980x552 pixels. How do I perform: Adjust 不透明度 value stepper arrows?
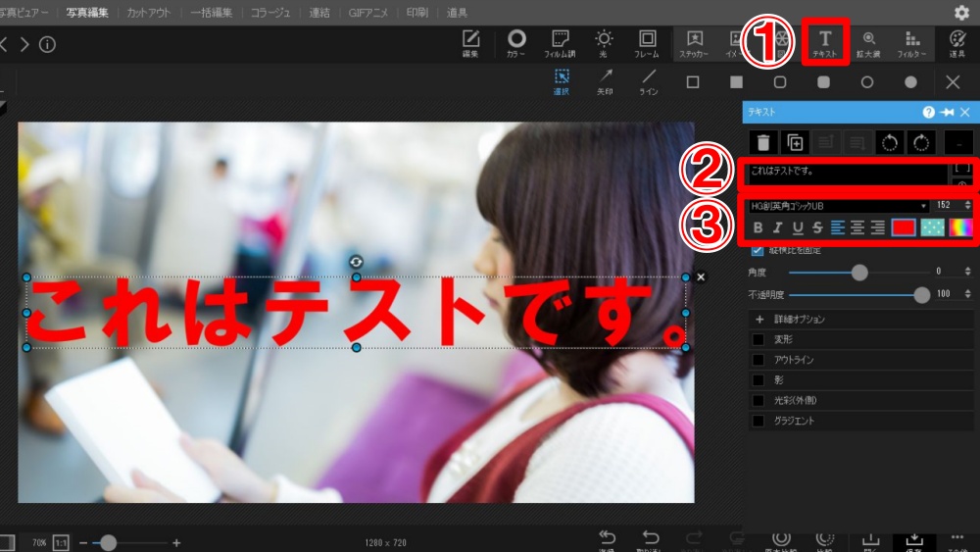coord(967,294)
